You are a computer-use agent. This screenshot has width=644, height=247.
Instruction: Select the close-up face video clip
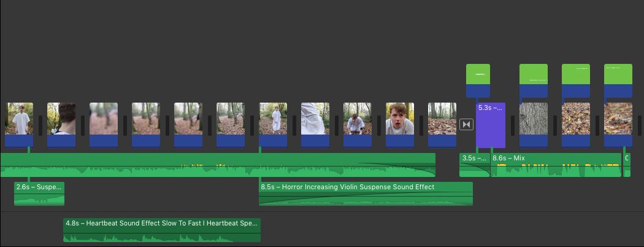click(x=400, y=125)
